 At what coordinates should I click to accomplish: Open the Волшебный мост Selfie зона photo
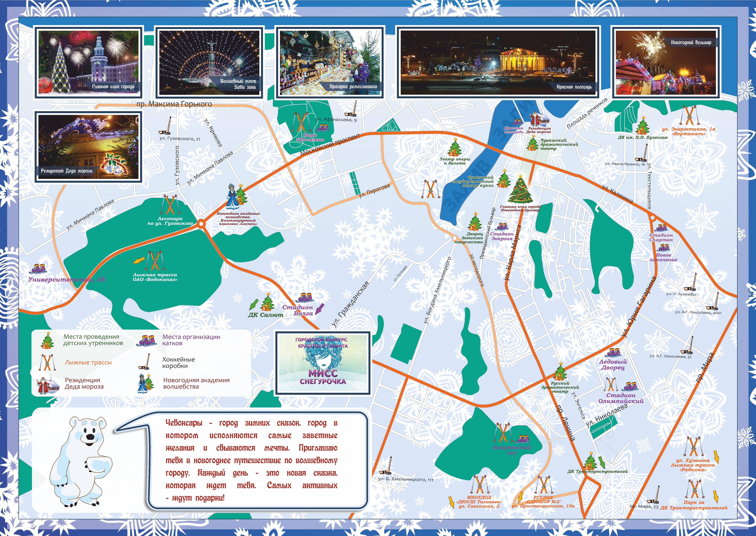(x=210, y=63)
